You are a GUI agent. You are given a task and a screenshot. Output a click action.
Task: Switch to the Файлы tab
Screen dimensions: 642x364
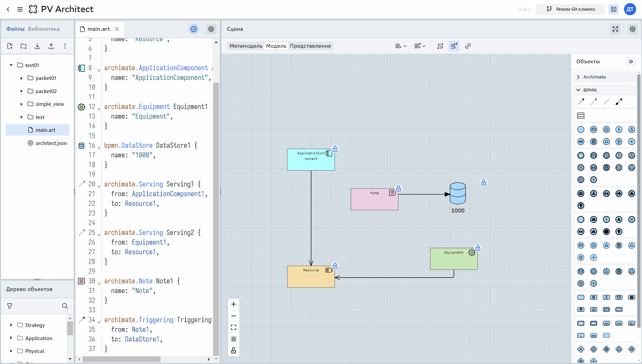tap(15, 29)
